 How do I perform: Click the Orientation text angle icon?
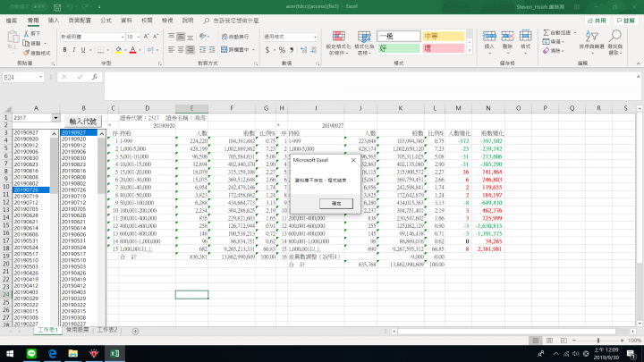[x=203, y=37]
